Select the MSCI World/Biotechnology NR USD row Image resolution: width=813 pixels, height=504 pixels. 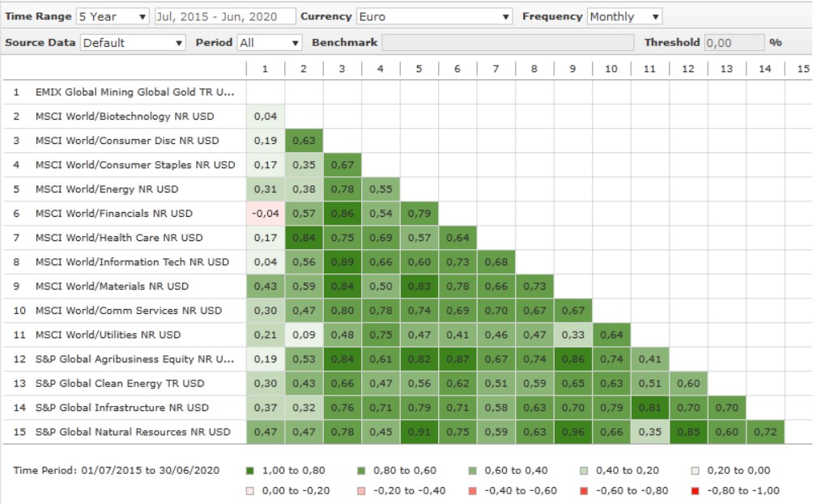click(x=126, y=116)
